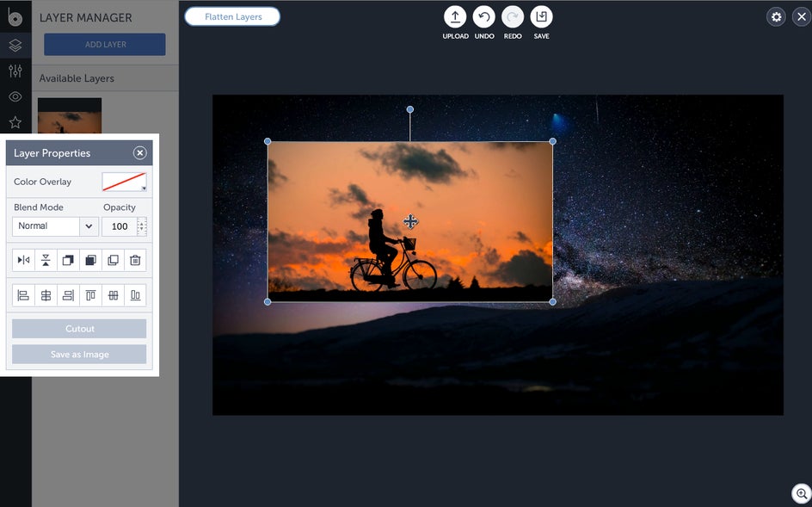Open the star favorites sidebar icon

pos(15,122)
